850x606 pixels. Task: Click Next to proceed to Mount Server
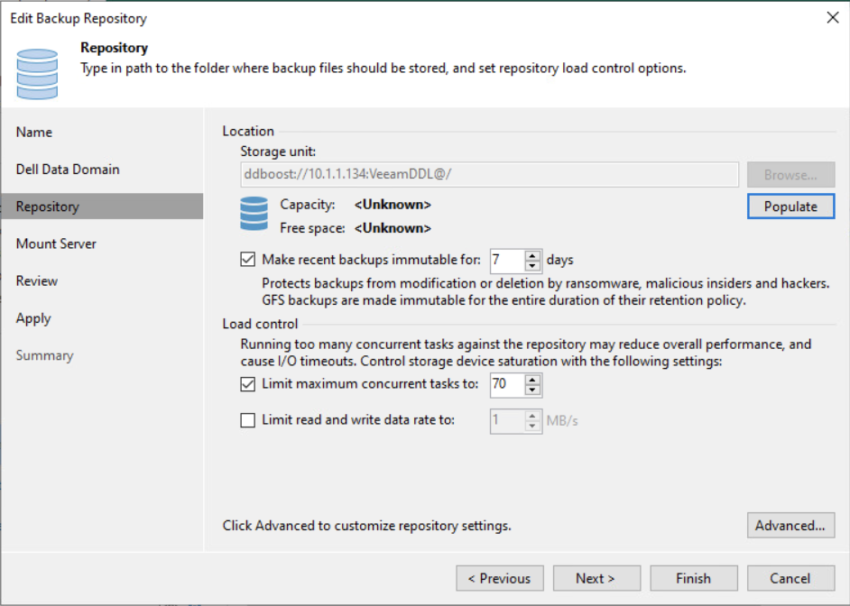[x=596, y=578]
